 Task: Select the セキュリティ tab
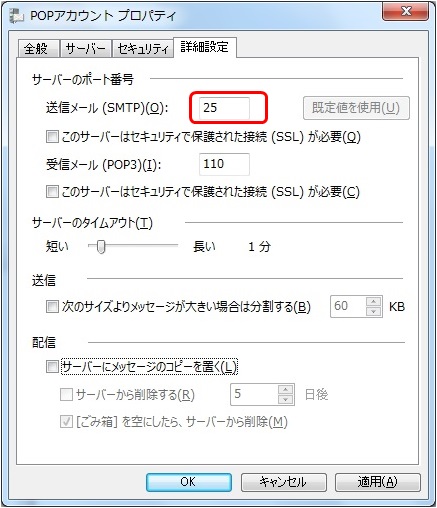[143, 49]
